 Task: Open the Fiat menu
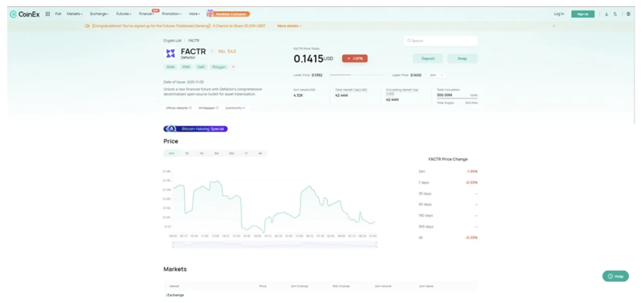[x=58, y=14]
